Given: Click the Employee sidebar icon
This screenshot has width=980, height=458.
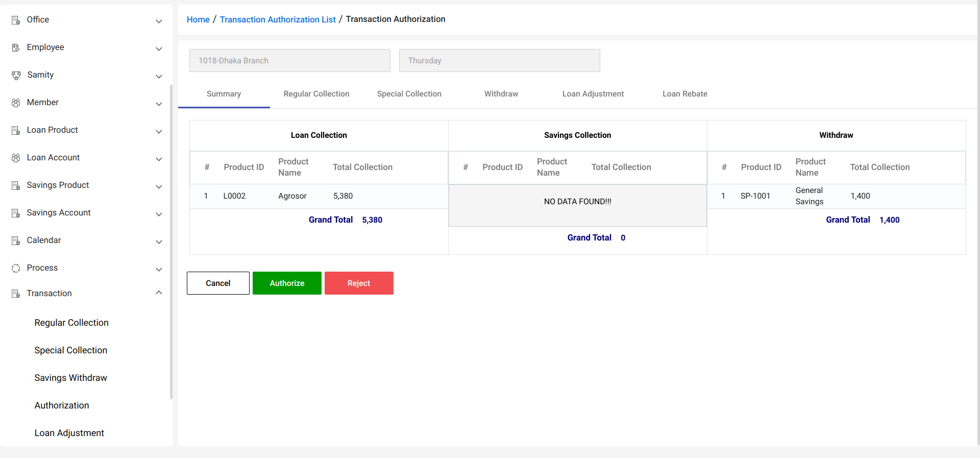Looking at the screenshot, I should coord(16,47).
